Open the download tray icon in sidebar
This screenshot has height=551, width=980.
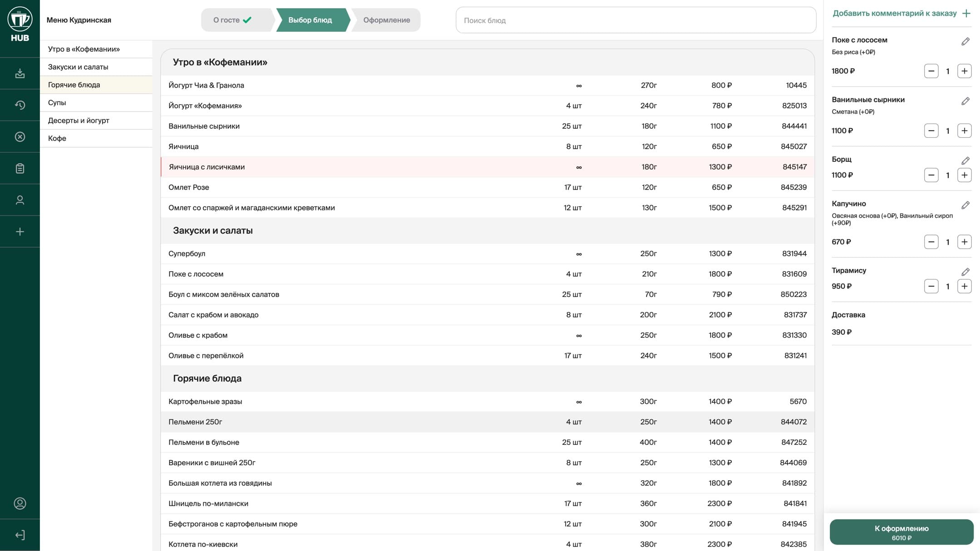(20, 73)
